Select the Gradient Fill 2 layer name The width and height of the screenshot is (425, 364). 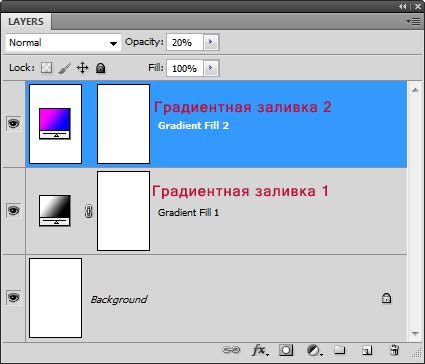[x=193, y=126]
